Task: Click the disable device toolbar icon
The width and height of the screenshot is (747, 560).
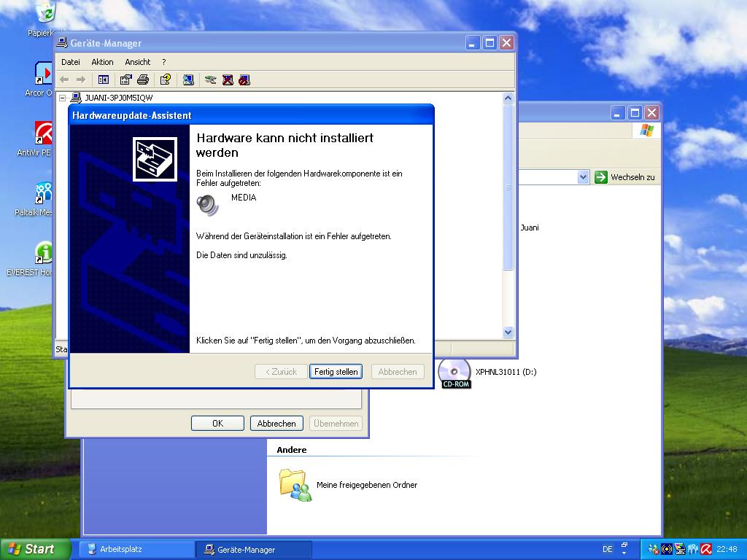Action: click(244, 79)
